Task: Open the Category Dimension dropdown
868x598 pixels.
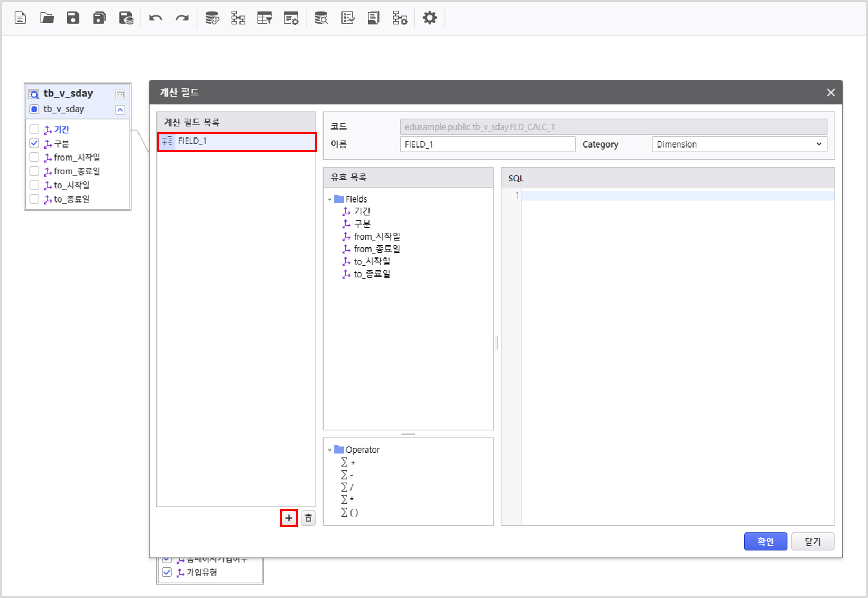Action: click(x=740, y=144)
